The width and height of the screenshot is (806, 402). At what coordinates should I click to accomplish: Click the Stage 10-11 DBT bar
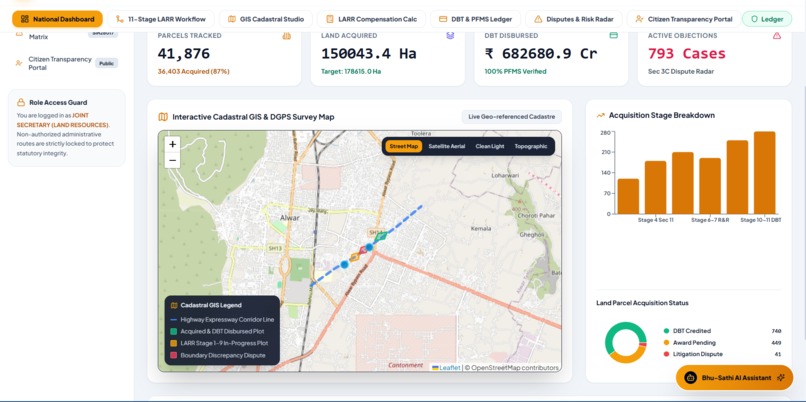point(764,173)
